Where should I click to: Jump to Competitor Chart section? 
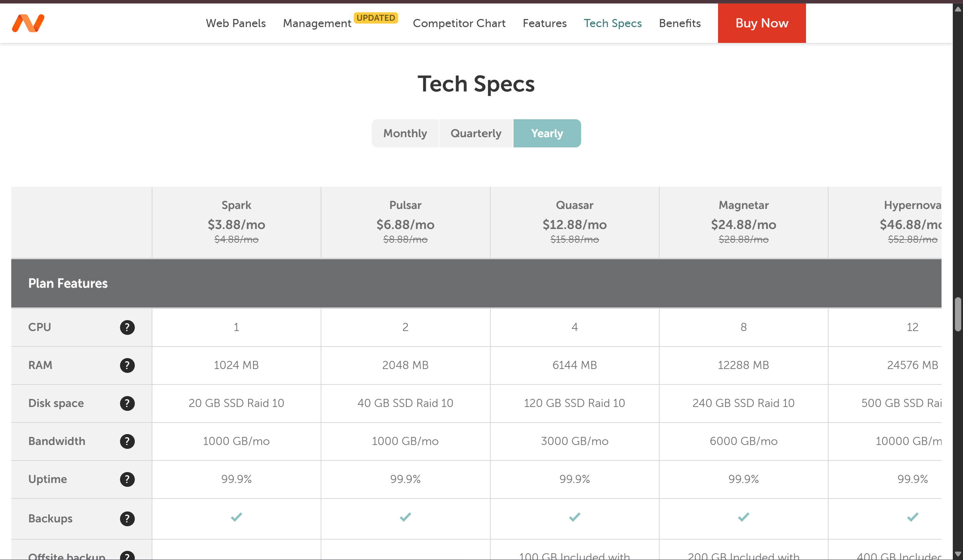[x=459, y=23]
